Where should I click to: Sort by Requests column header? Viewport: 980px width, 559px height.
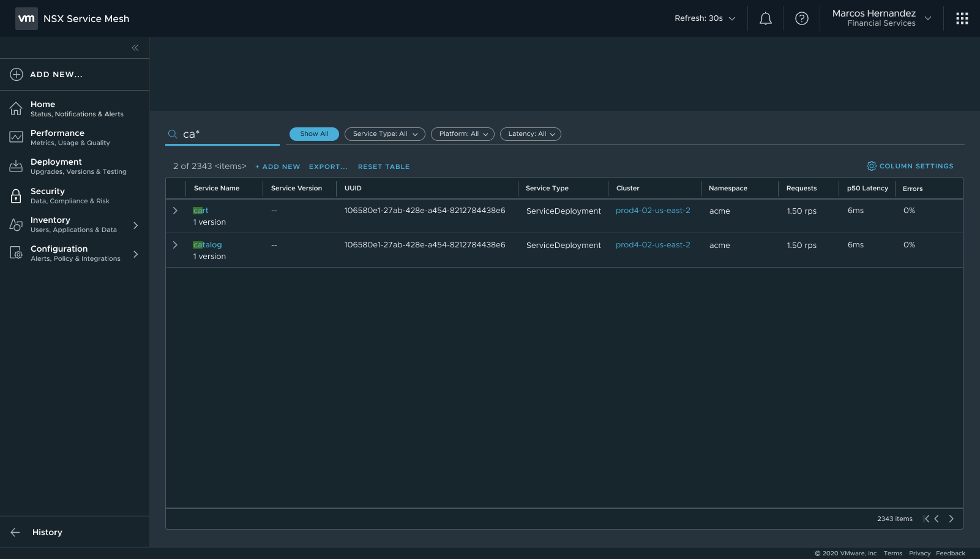(802, 189)
